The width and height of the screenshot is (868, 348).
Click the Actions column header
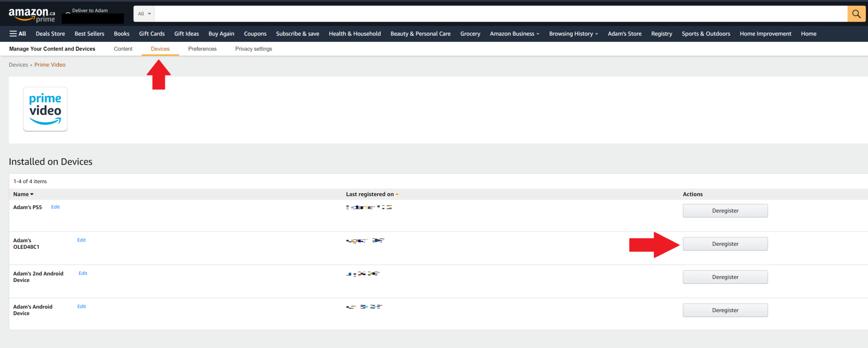pos(693,194)
